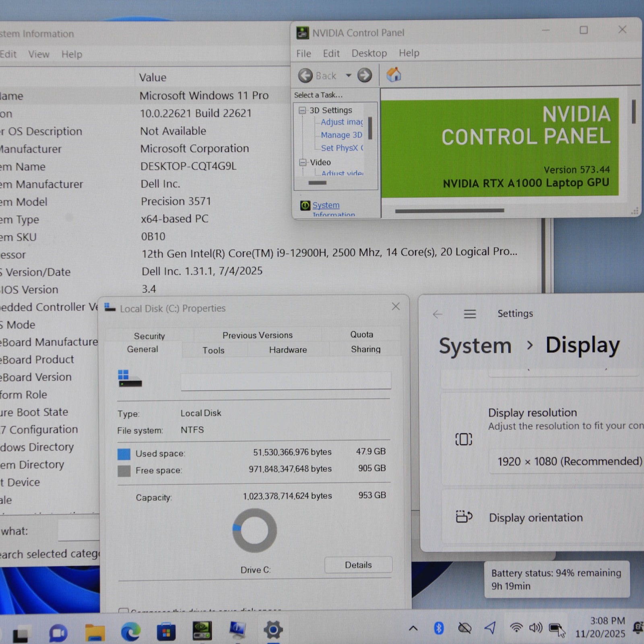Open the Edit menu in NVIDIA Control Panel

tap(331, 54)
